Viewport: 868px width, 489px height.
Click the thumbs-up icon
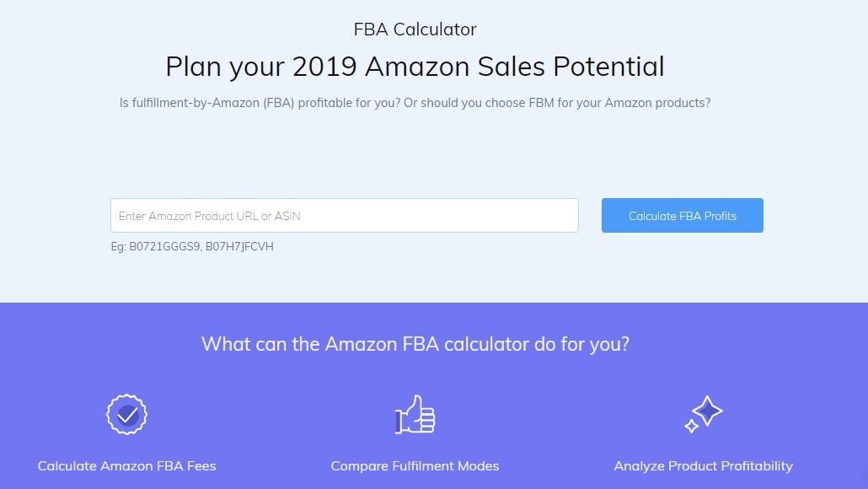415,415
